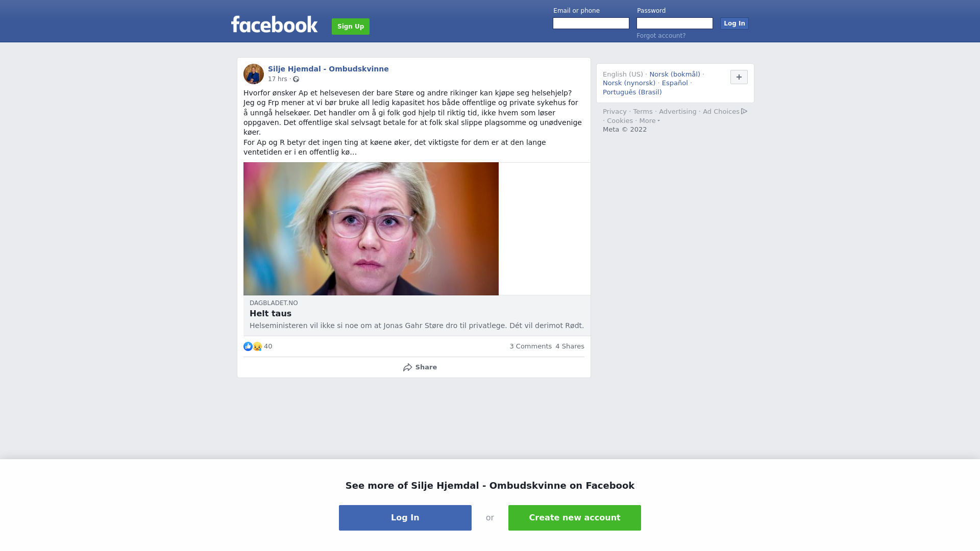Focus the Password input field
Screen dimensions: 980x551
(675, 23)
